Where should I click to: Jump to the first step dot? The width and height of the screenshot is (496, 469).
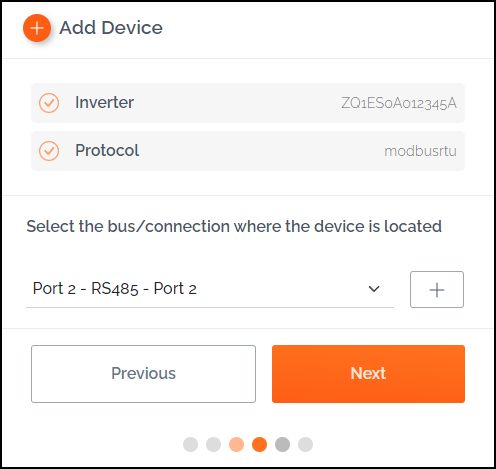coord(191,444)
